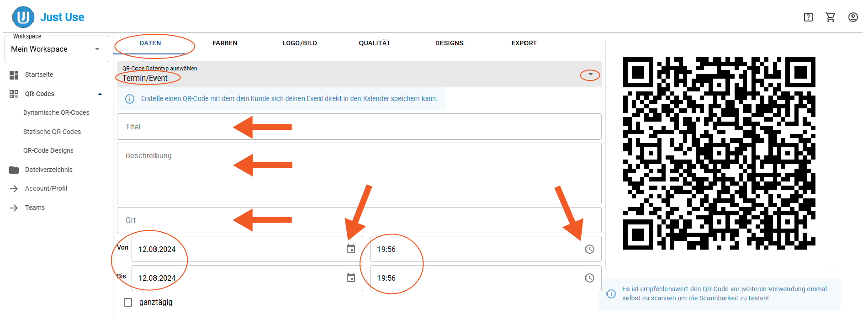Image resolution: width=868 pixels, height=320 pixels.
Task: Switch to the DATEN tab
Action: point(150,43)
